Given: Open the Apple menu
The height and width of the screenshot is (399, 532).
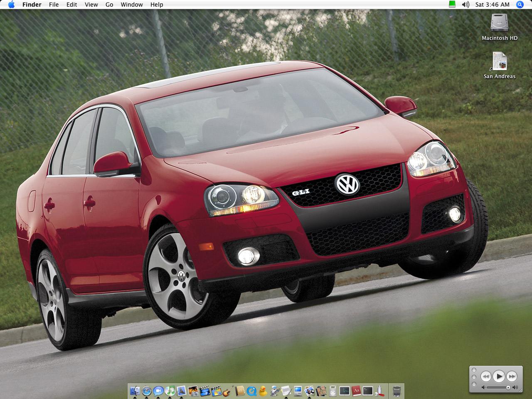Looking at the screenshot, I should tap(11, 5).
